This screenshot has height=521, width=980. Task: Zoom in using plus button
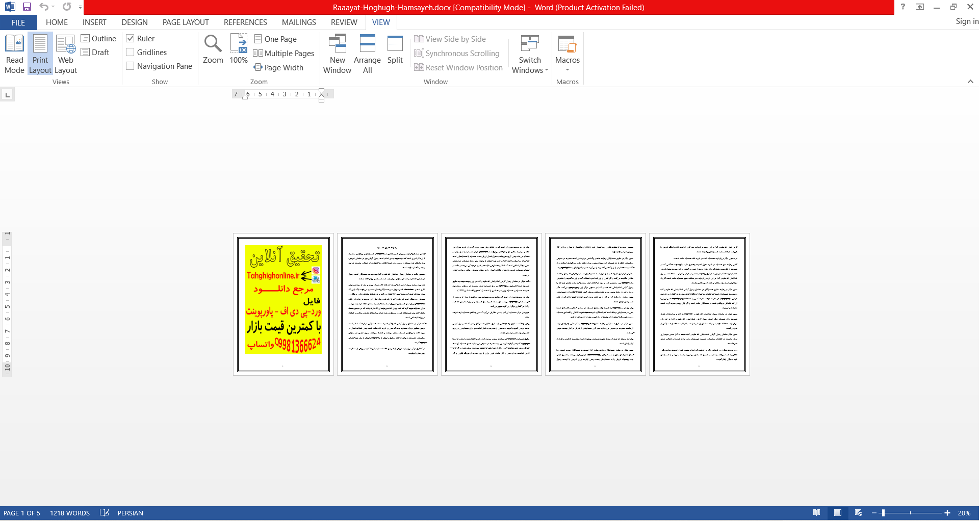pos(947,513)
